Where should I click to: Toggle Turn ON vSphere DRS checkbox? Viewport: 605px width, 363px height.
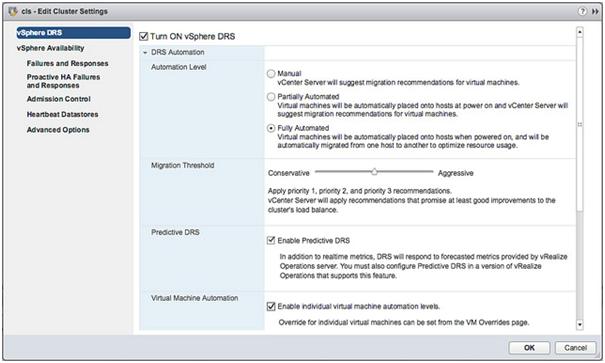pyautogui.click(x=144, y=36)
